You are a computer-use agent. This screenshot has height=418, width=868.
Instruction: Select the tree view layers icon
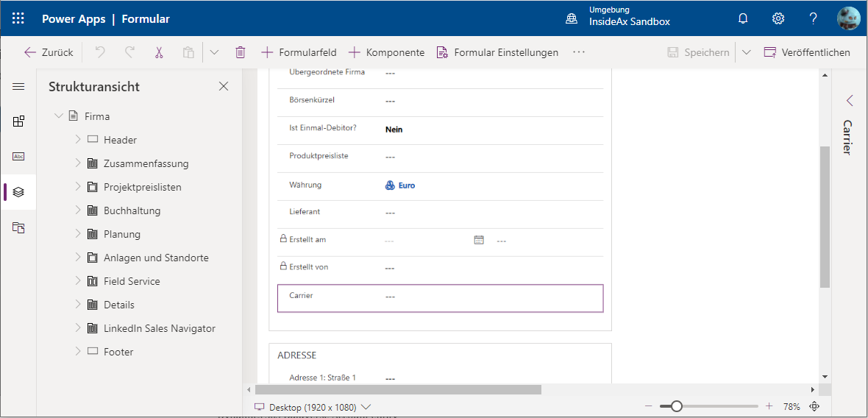(x=18, y=192)
